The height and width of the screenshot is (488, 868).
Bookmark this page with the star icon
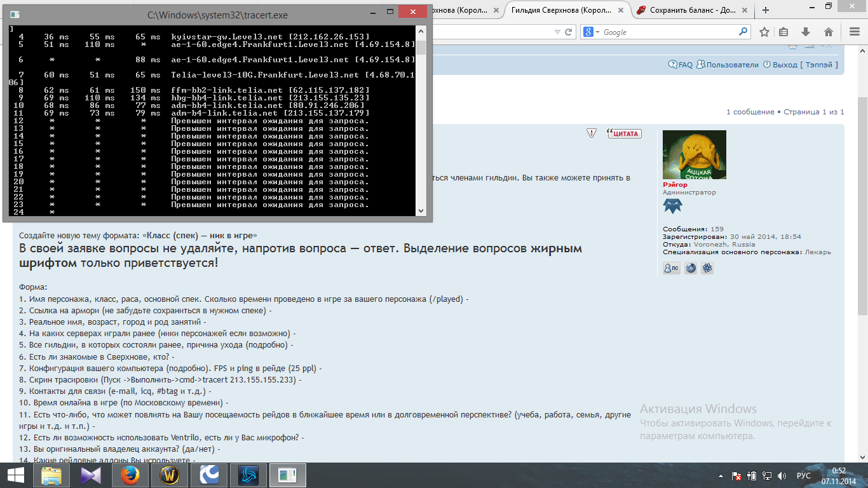764,32
